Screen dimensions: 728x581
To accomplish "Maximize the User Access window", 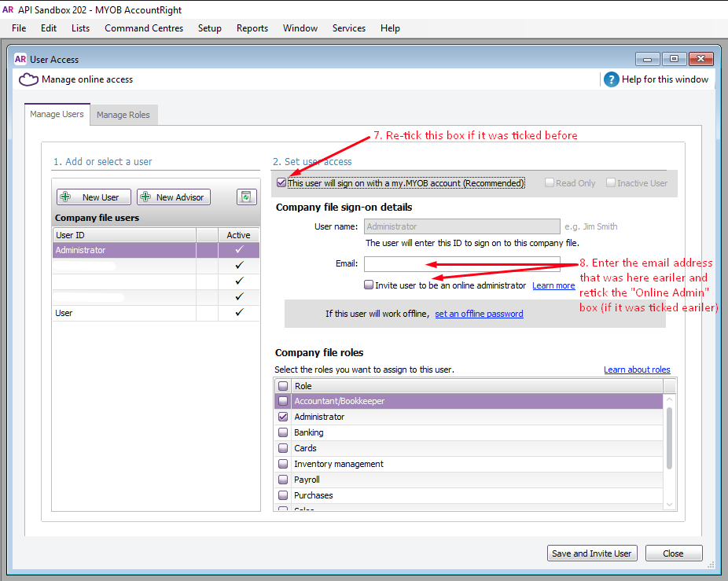I will [674, 59].
